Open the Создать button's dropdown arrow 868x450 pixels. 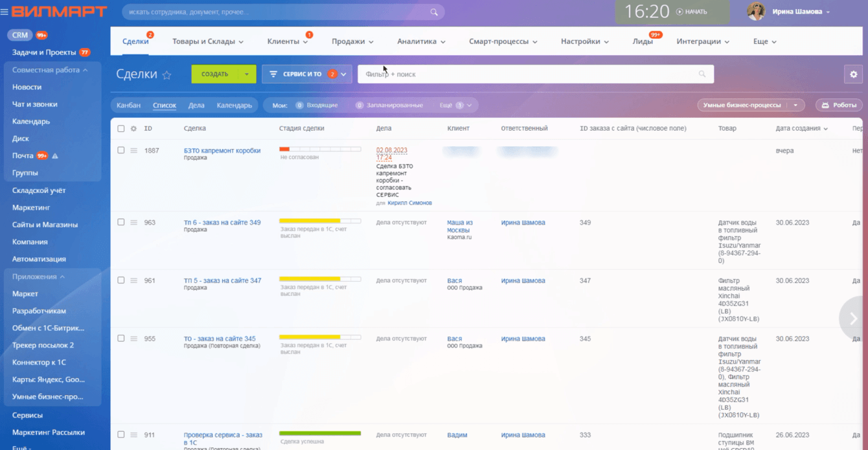(247, 74)
